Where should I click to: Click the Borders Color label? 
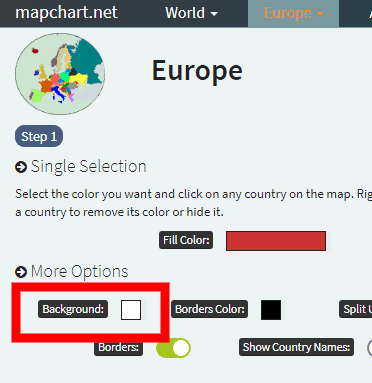click(x=210, y=309)
